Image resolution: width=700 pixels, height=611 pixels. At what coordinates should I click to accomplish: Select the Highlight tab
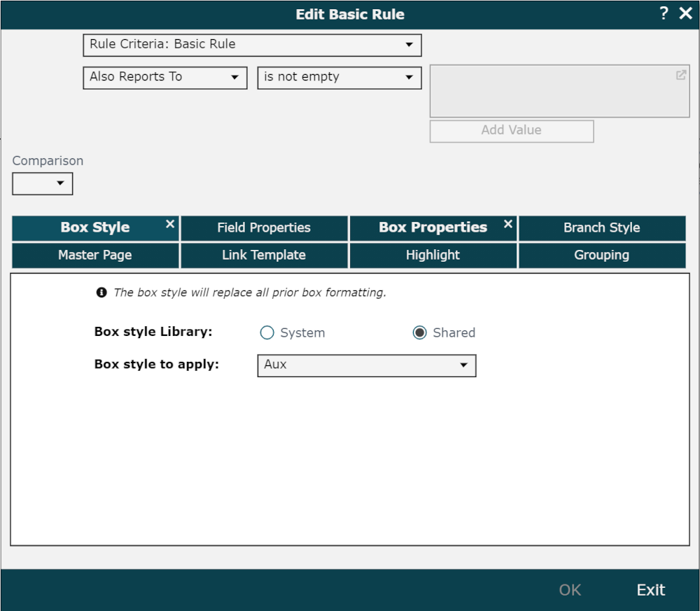coord(433,255)
